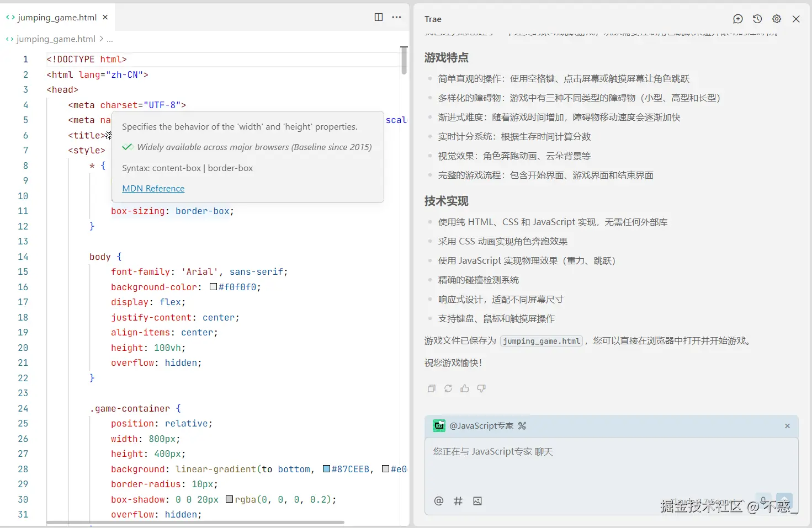This screenshot has width=812, height=528.
Task: Click line number 24 in the gutter
Action: [23, 408]
